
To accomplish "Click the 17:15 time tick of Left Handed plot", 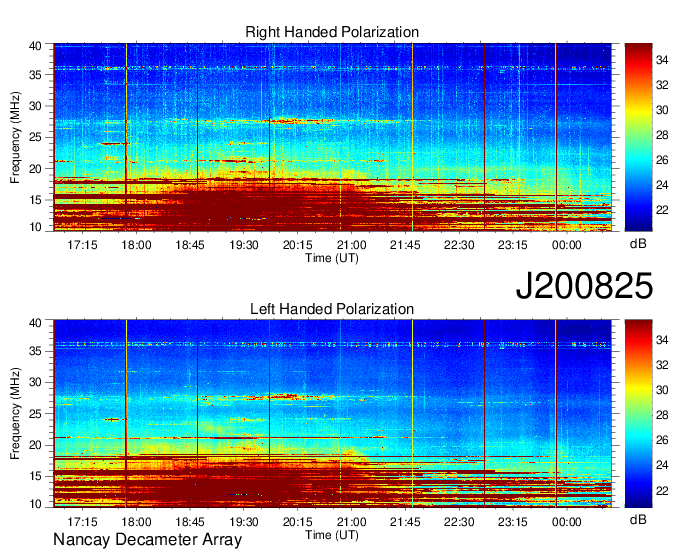I will click(82, 522).
